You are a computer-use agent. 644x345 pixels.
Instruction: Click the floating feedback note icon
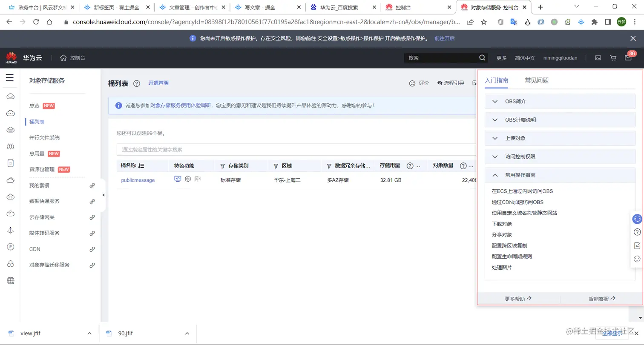point(637,245)
